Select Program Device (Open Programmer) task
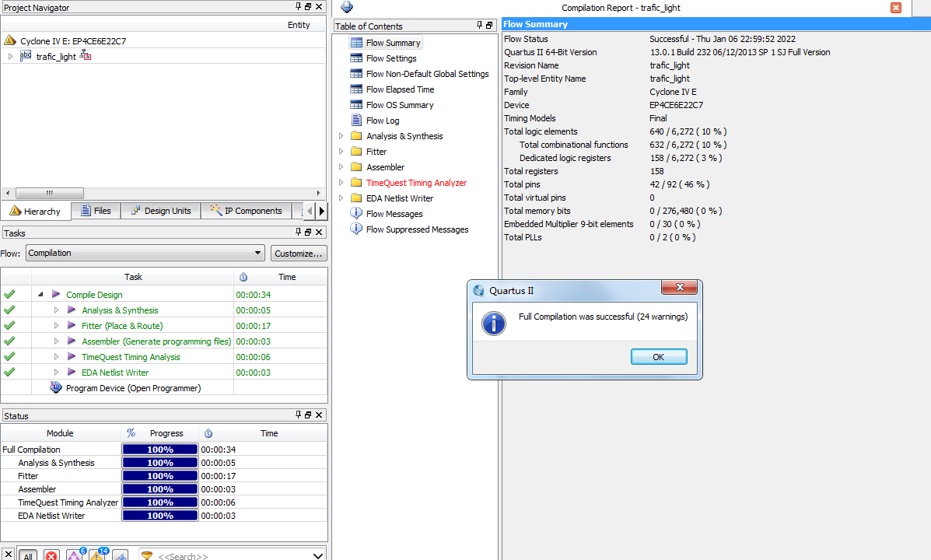This screenshot has height=560, width=931. pyautogui.click(x=133, y=388)
